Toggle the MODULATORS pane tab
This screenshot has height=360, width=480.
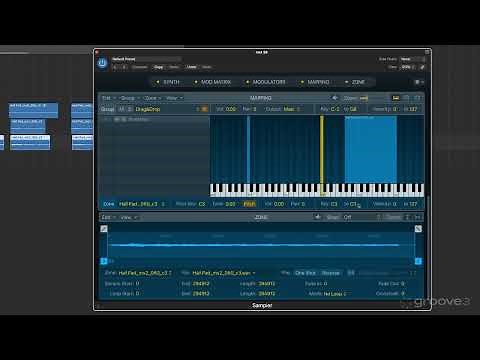tap(266, 82)
